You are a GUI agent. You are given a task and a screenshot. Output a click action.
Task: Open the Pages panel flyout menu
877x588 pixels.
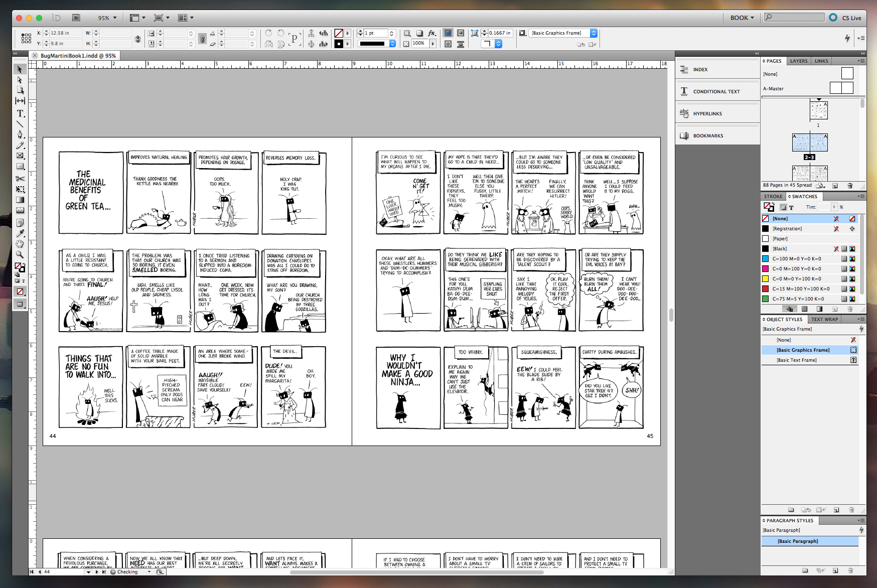(861, 61)
